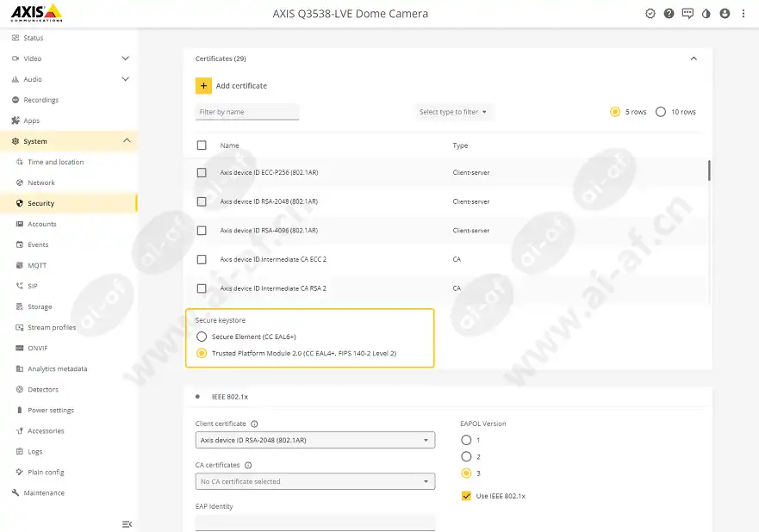Open the user account icon
The width and height of the screenshot is (759, 532).
(725, 14)
